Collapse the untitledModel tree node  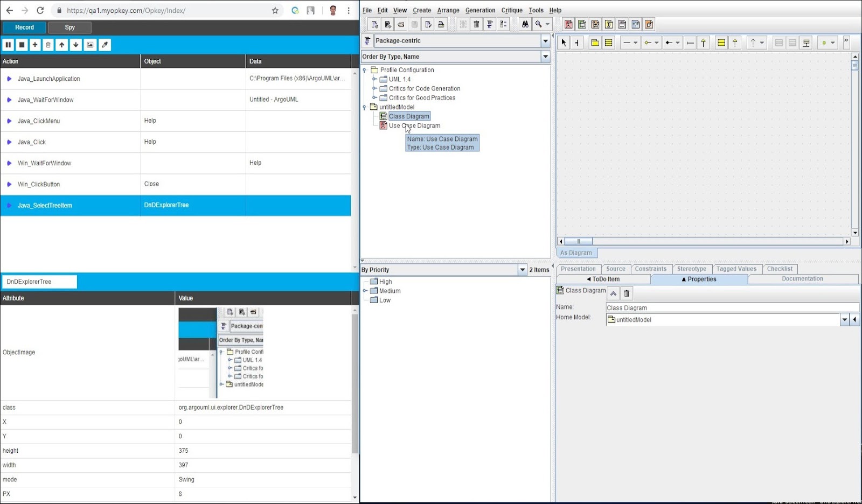[x=365, y=107]
